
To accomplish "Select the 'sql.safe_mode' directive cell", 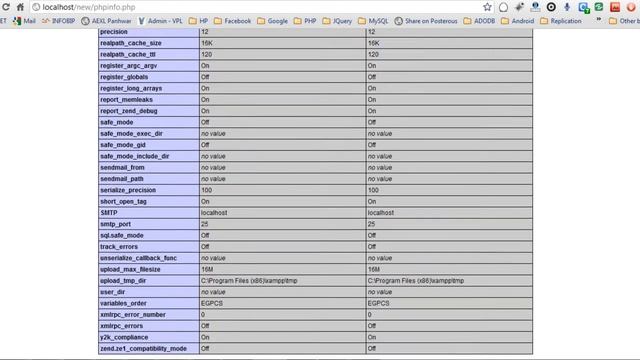I will [x=149, y=236].
